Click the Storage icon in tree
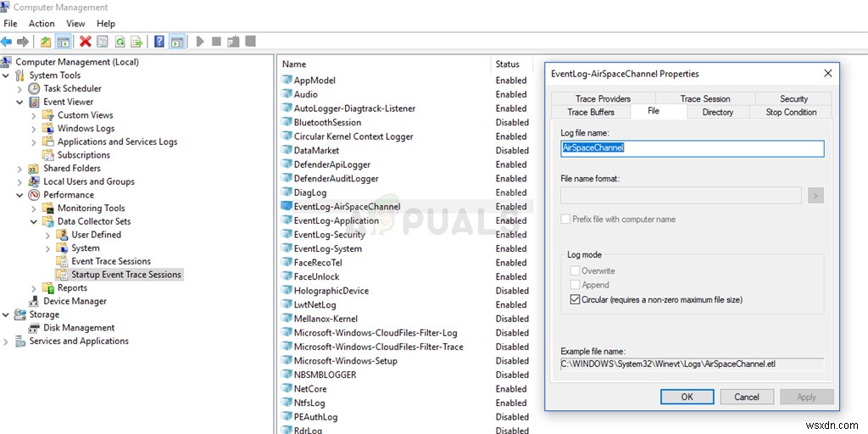 (20, 314)
